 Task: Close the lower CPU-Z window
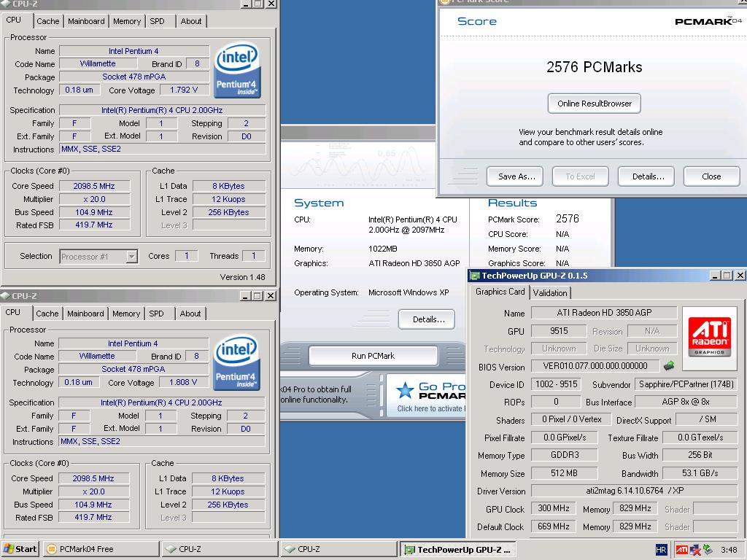(270, 296)
